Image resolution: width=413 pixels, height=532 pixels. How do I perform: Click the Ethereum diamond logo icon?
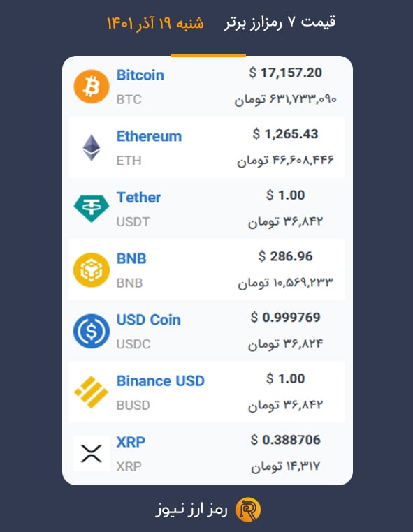92,147
